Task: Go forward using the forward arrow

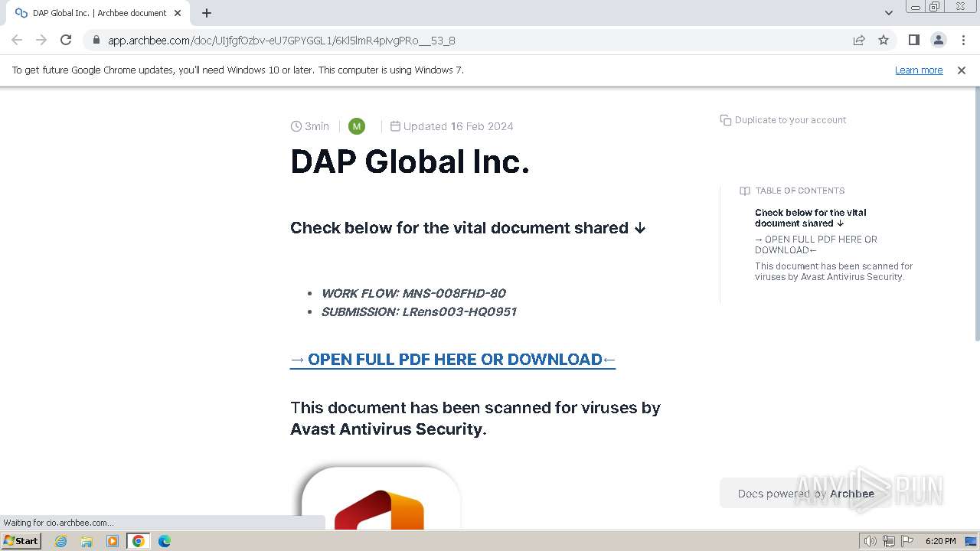Action: point(41,40)
